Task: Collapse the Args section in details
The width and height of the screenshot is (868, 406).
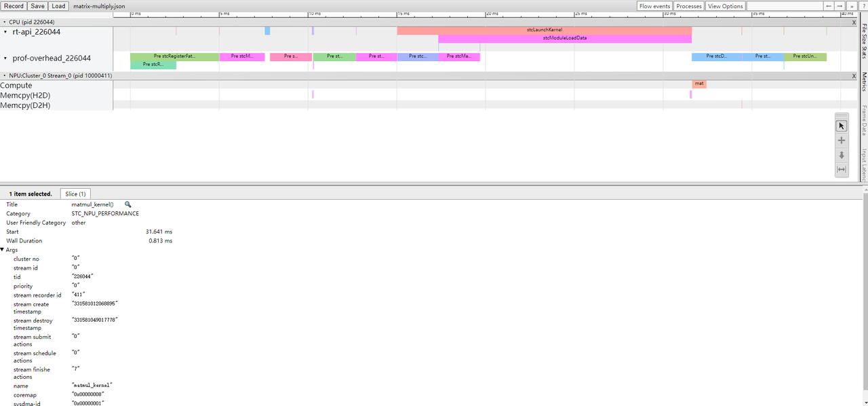Action: 3,250
